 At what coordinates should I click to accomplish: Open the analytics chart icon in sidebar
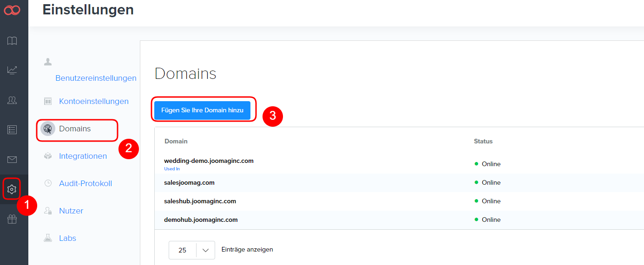pos(12,70)
